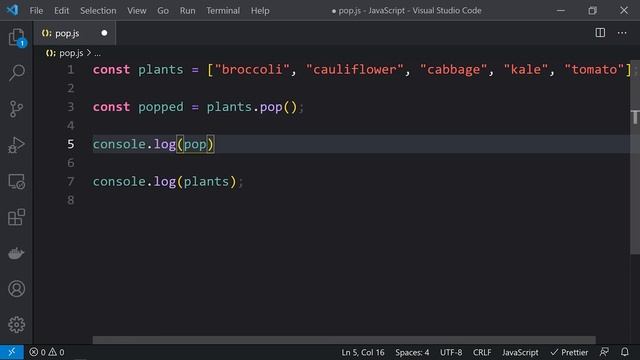Open the File menu
Viewport: 640px width, 360px height.
click(x=36, y=11)
